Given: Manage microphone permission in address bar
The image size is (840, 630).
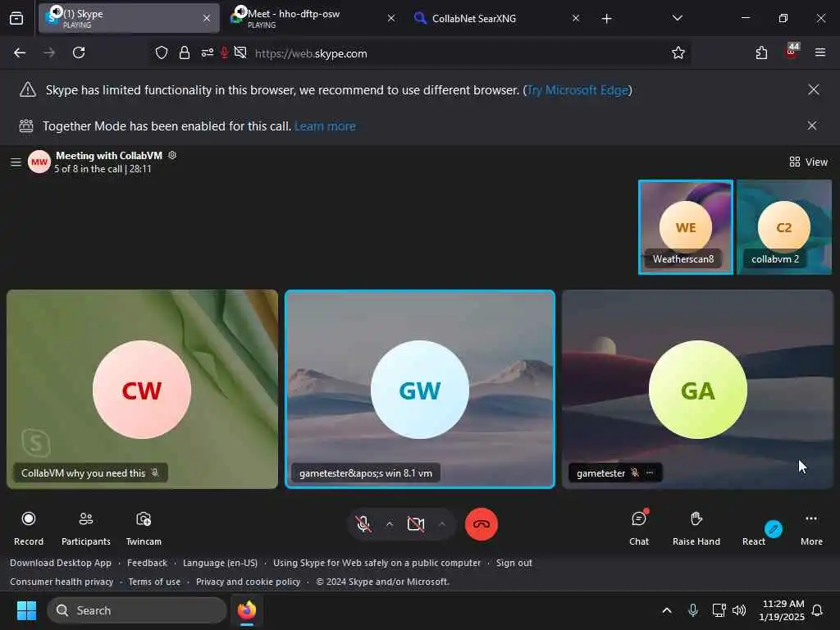Looking at the screenshot, I should click(225, 52).
